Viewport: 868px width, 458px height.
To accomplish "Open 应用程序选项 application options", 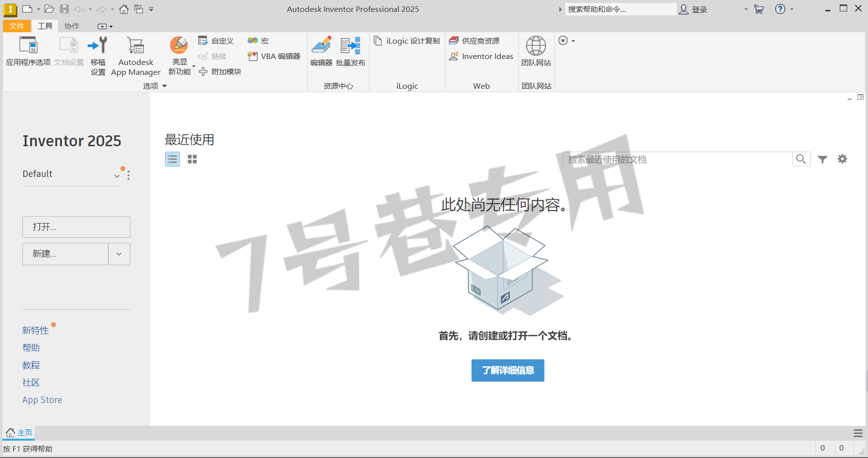I will 28,51.
